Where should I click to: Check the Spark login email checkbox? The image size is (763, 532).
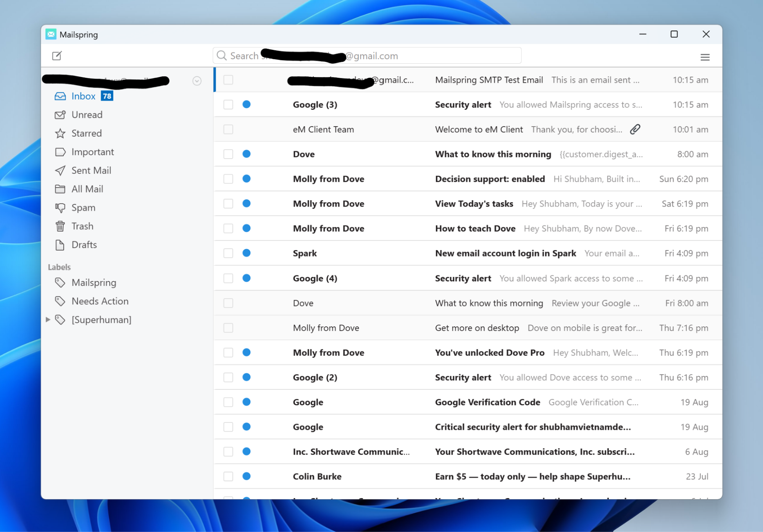[x=228, y=253]
